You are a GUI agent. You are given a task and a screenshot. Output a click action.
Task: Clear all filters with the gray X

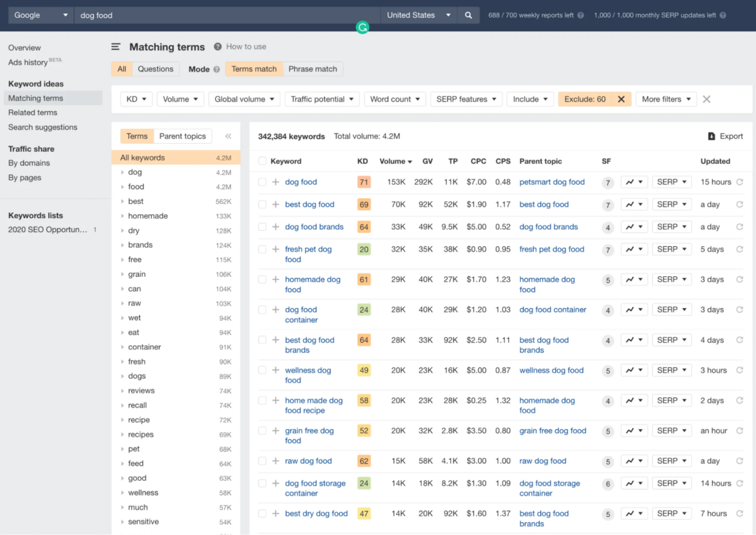click(x=706, y=99)
